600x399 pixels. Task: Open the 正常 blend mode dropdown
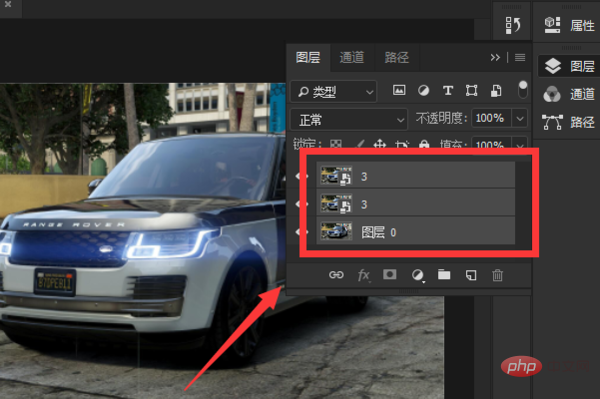tap(349, 120)
